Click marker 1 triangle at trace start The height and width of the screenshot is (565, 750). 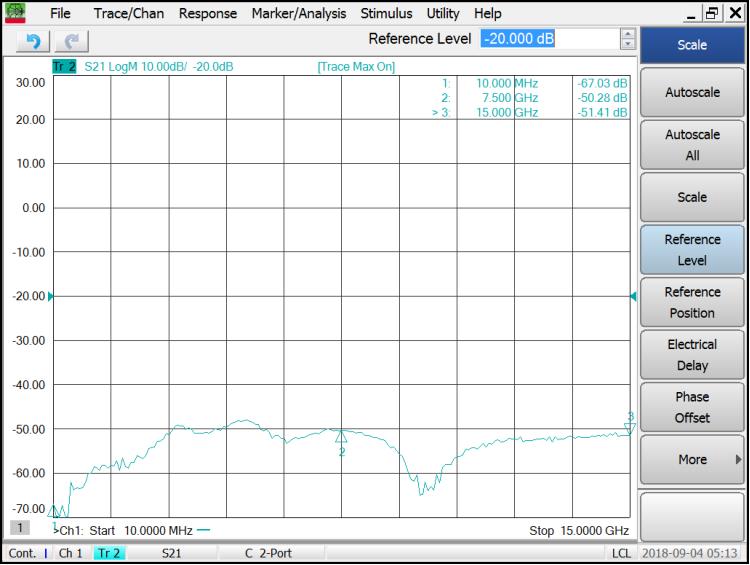point(54,511)
